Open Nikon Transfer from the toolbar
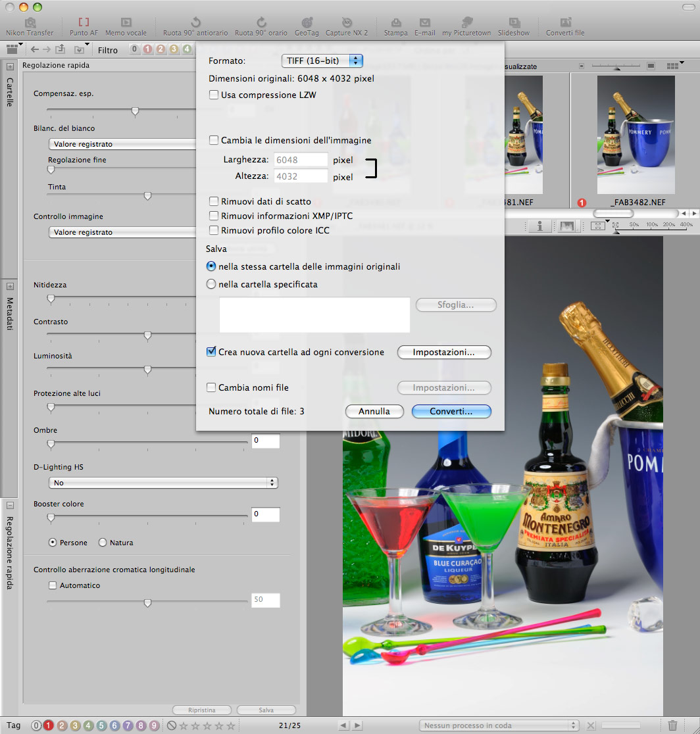This screenshot has height=734, width=700. (30, 27)
